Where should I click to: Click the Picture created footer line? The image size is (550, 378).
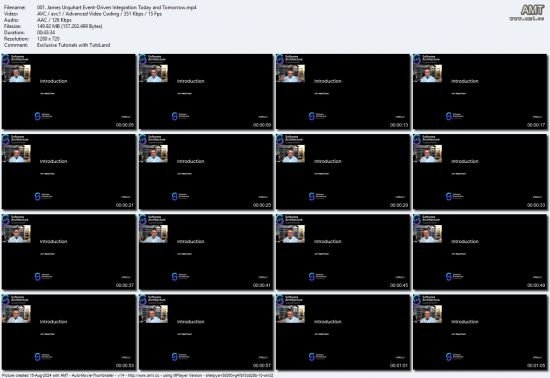[138, 375]
